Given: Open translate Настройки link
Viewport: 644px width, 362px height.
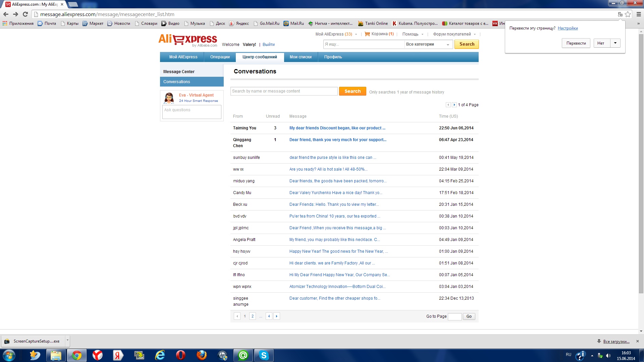Looking at the screenshot, I should point(568,28).
